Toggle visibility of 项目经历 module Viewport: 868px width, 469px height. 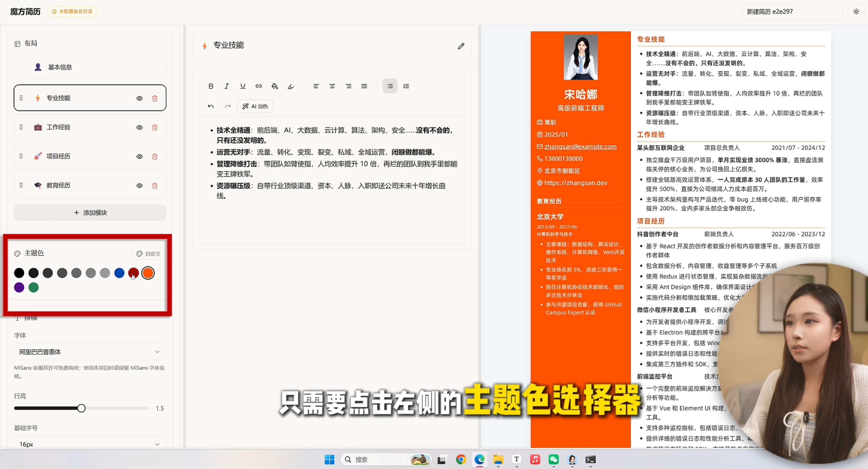point(139,157)
